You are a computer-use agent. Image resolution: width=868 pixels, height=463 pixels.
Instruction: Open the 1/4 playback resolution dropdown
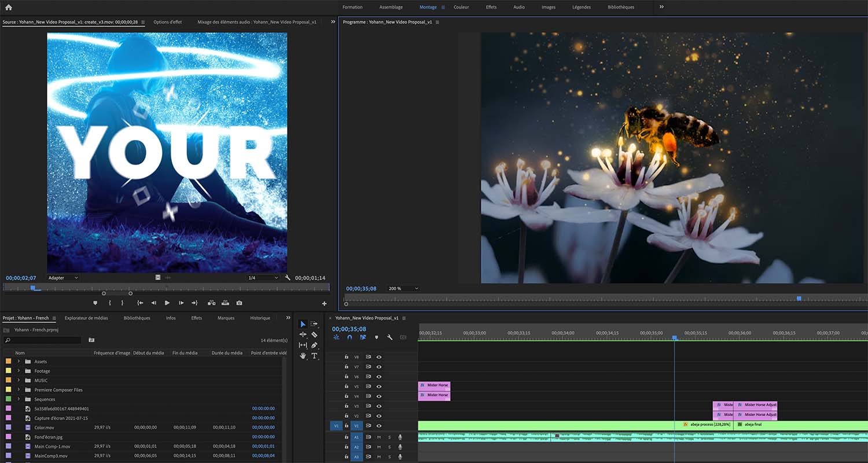pos(263,278)
